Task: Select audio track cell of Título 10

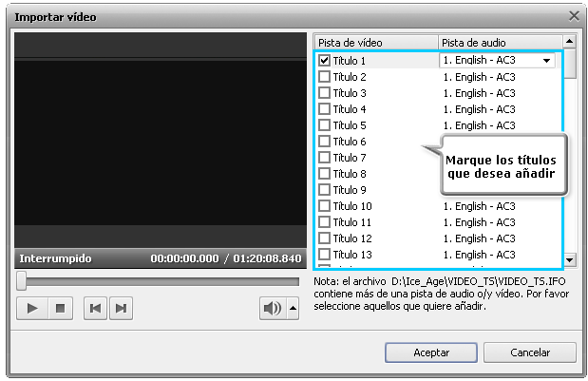Action: (x=479, y=206)
